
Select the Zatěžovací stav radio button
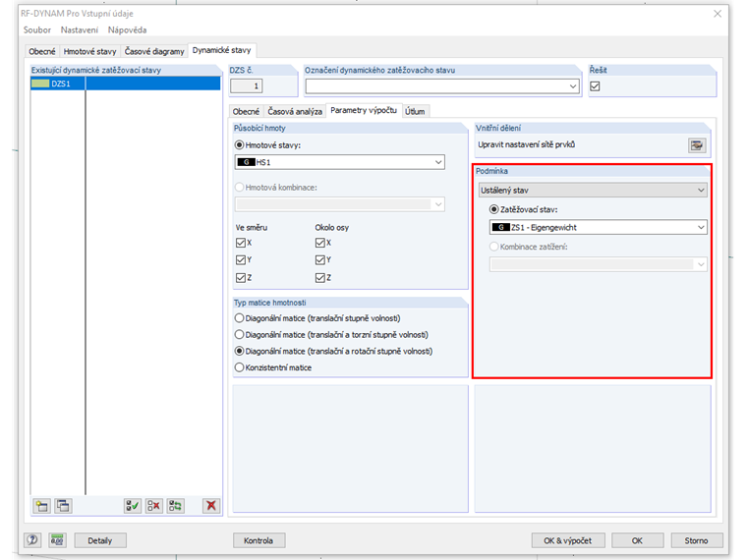(x=494, y=209)
